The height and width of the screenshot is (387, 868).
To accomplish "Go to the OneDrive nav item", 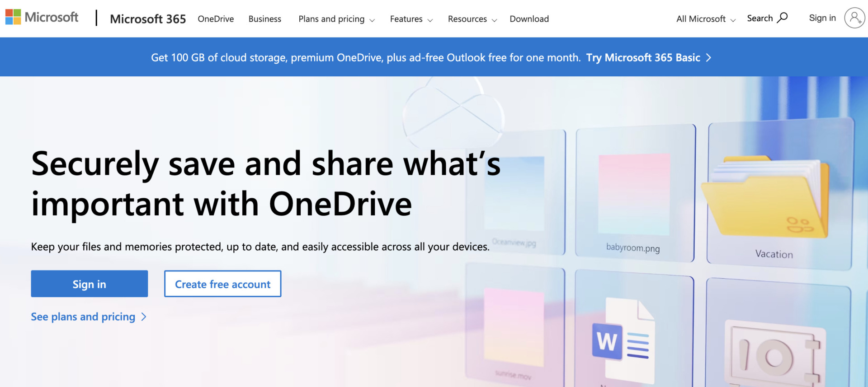I will (216, 19).
